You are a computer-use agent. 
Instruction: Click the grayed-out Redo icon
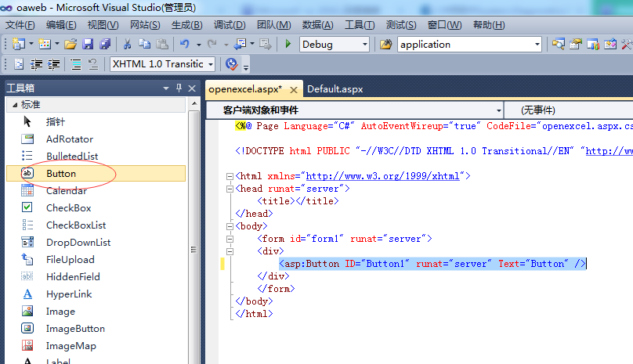click(x=212, y=44)
